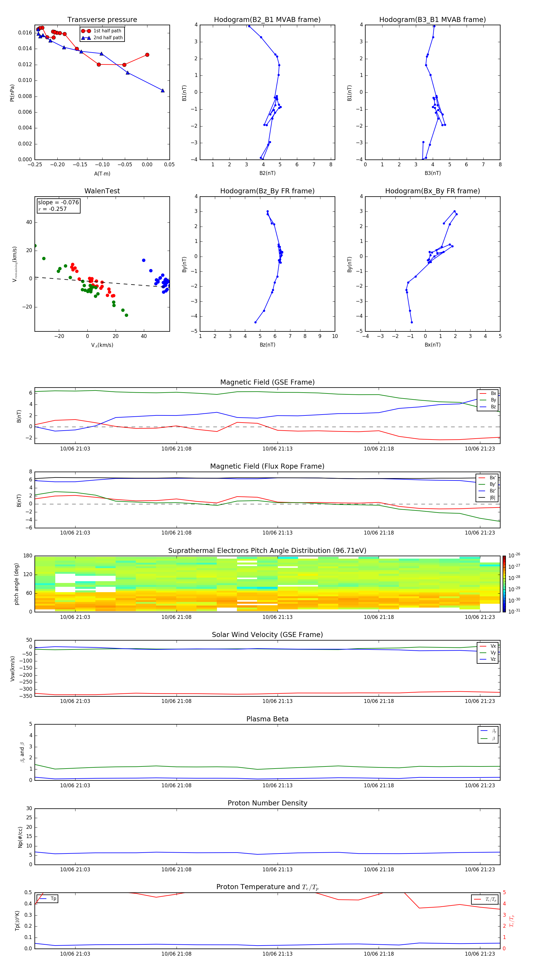Click the '-350' tick on solar wind axis
Screen dimensions: 535x980
(26, 696)
